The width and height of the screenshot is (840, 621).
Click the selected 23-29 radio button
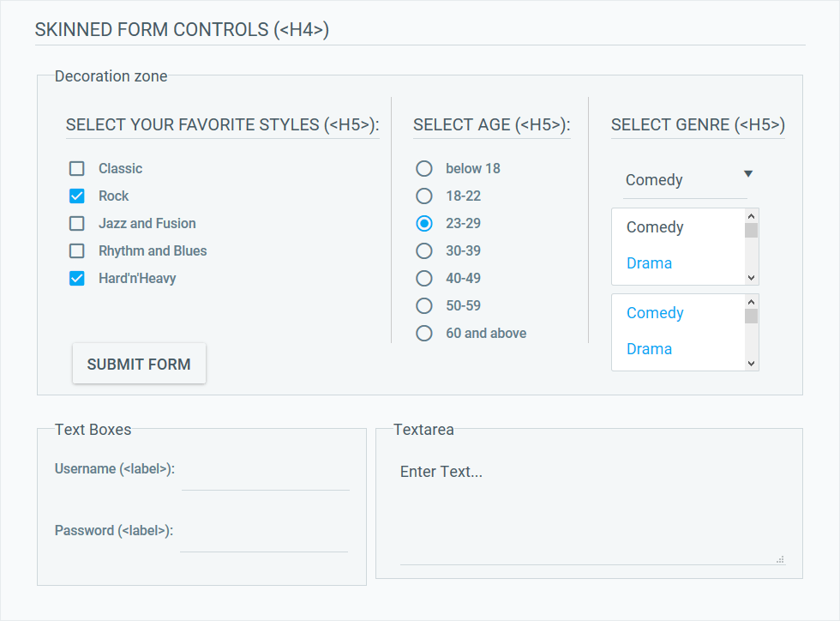423,223
